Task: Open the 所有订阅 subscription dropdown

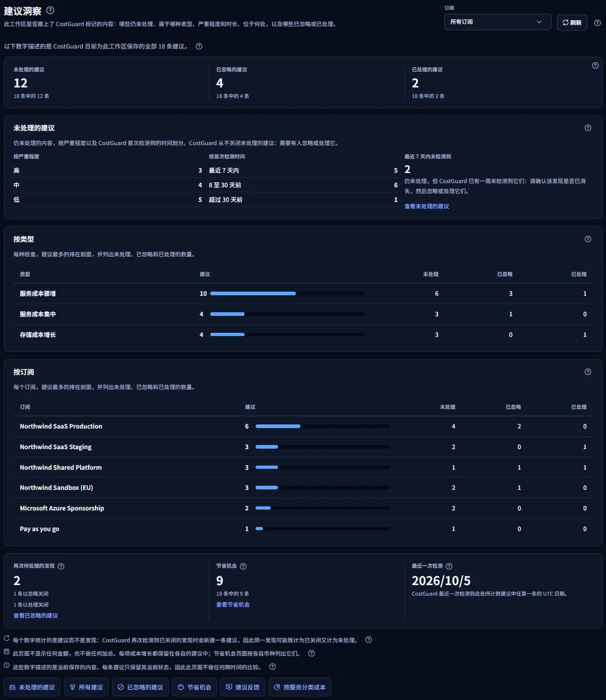Action: click(497, 22)
